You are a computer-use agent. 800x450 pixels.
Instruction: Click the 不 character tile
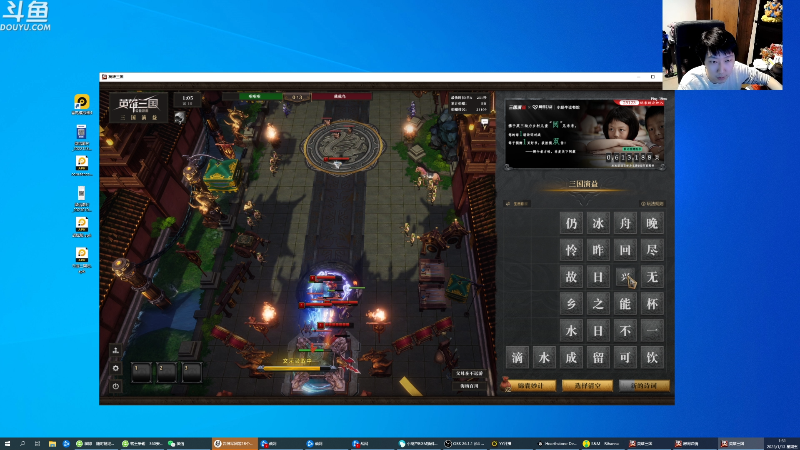click(625, 331)
